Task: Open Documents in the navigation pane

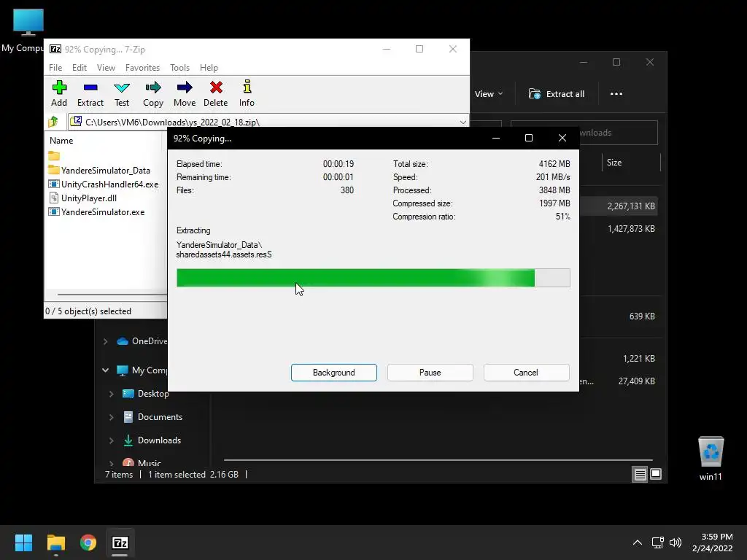Action: (152, 416)
